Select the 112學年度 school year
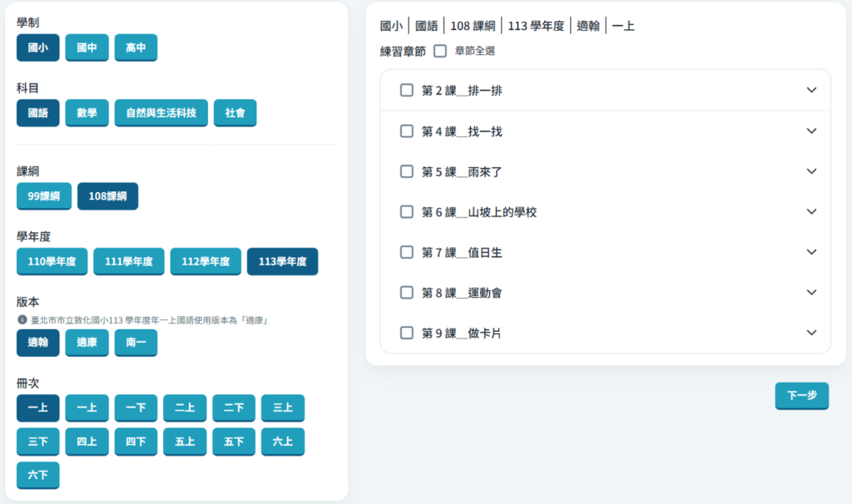 [206, 261]
